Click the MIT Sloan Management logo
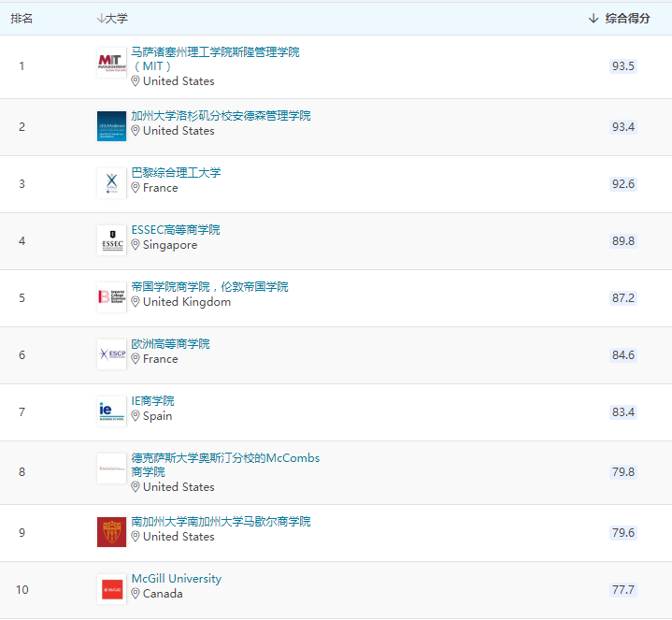Viewport: 672px width, 620px height. click(111, 63)
